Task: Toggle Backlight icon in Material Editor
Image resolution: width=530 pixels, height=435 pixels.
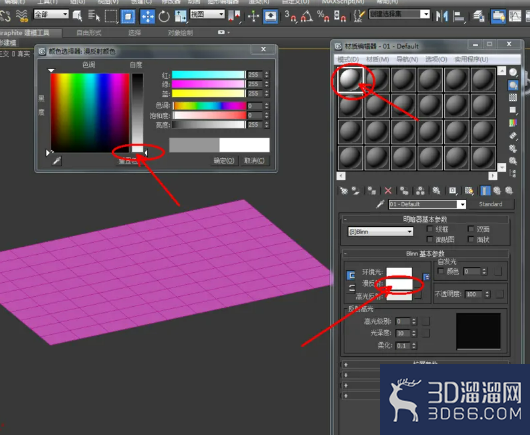Action: [513, 85]
